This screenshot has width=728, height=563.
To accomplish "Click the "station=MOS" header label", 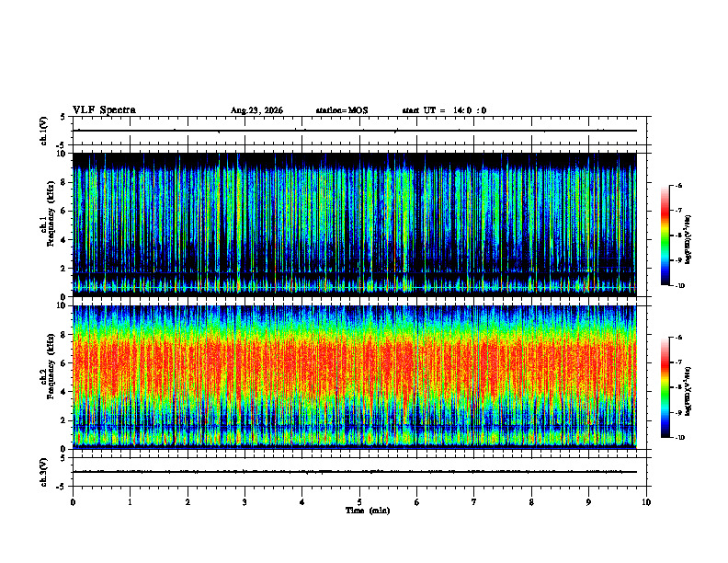I will coord(342,110).
